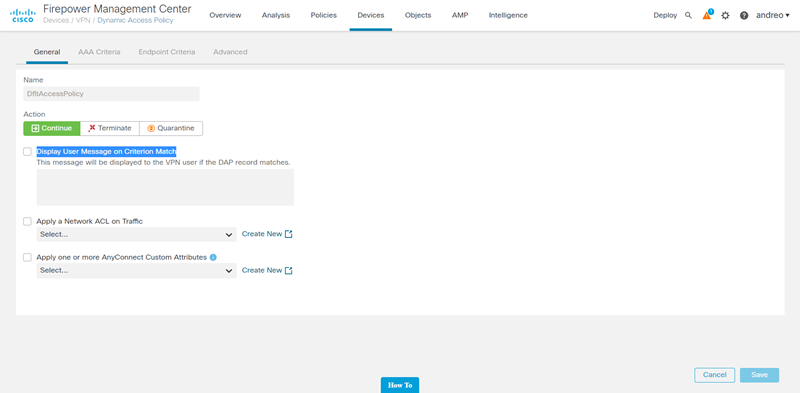Image resolution: width=800 pixels, height=393 pixels.
Task: Click Create New link for Custom Attributes
Action: (262, 271)
